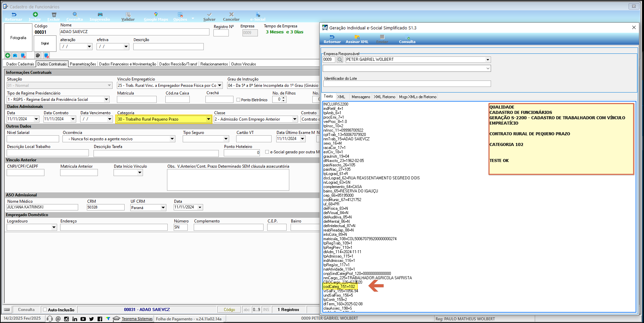Click the e-Social toolbar icon
Screen dimensions: 644x323
click(x=258, y=15)
